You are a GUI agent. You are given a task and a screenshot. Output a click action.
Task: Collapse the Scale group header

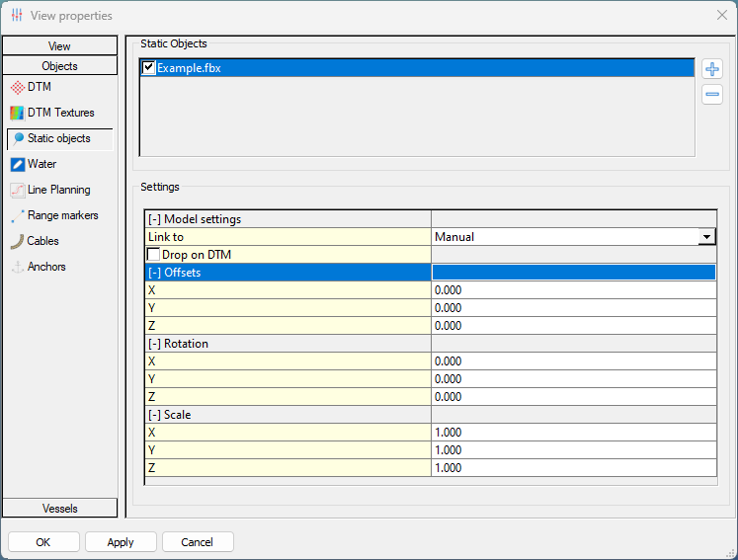click(154, 415)
